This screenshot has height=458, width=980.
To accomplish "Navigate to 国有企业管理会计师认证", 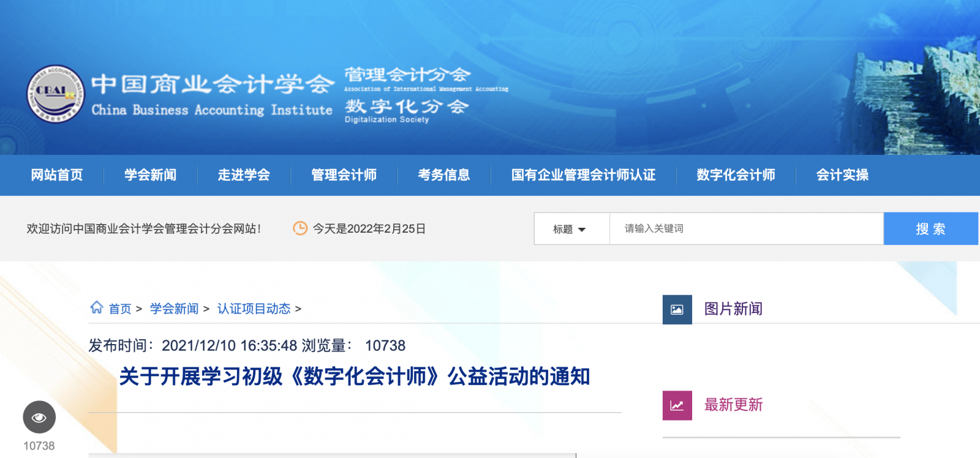I will click(583, 175).
